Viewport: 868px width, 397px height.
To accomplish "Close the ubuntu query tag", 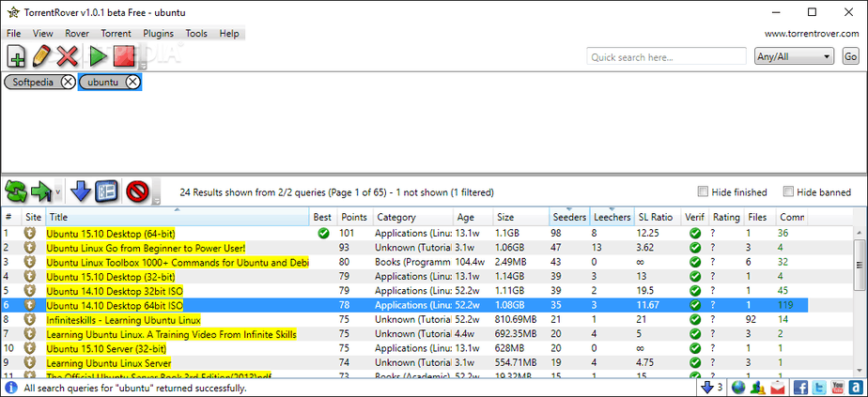I will [x=132, y=82].
